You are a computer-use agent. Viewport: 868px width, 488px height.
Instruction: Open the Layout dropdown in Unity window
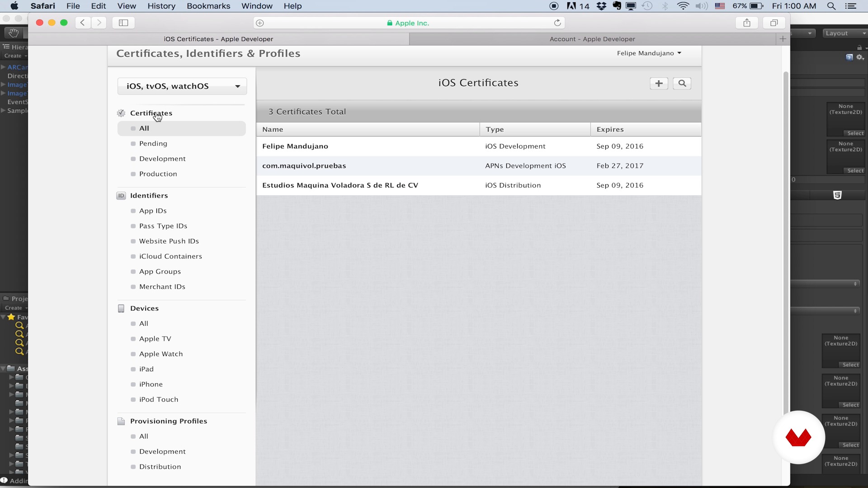[844, 33]
